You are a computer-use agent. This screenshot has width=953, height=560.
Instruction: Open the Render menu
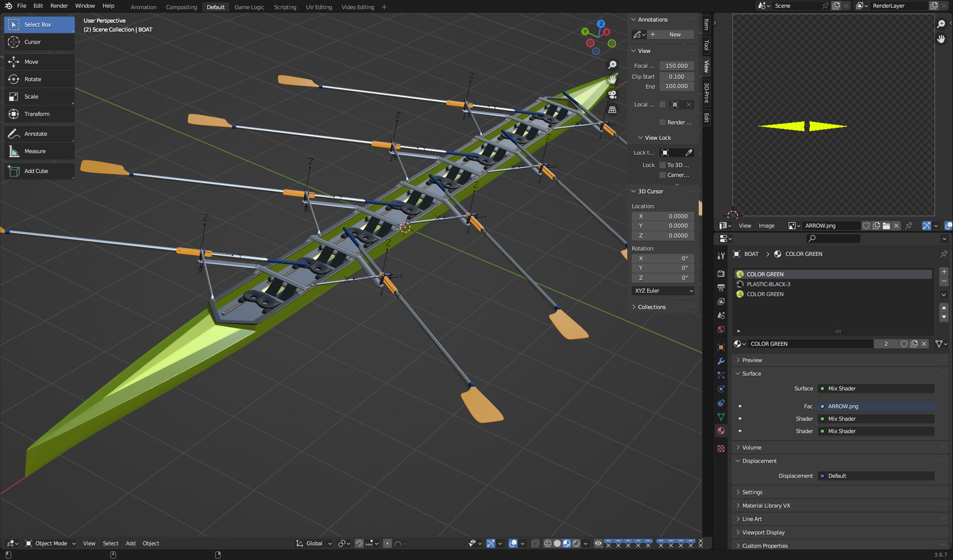[x=59, y=6]
